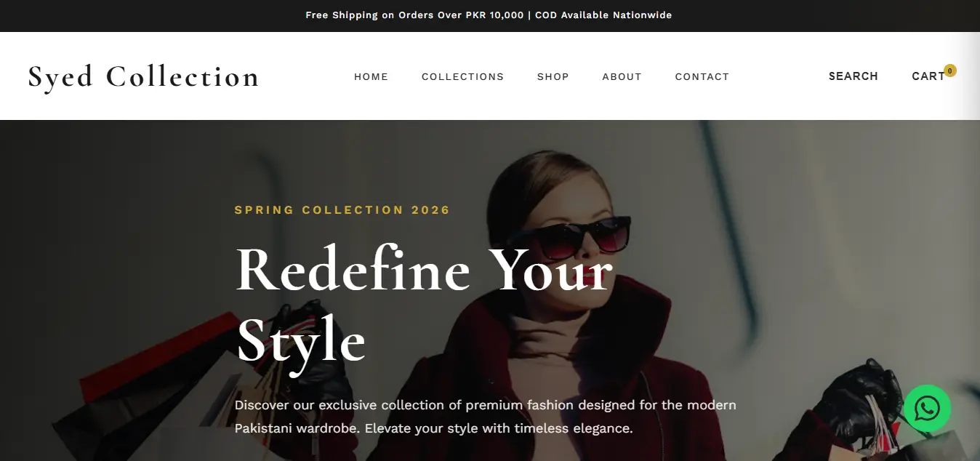Viewport: 980px width, 461px height.
Task: Open the CONTACT page
Action: 702,76
